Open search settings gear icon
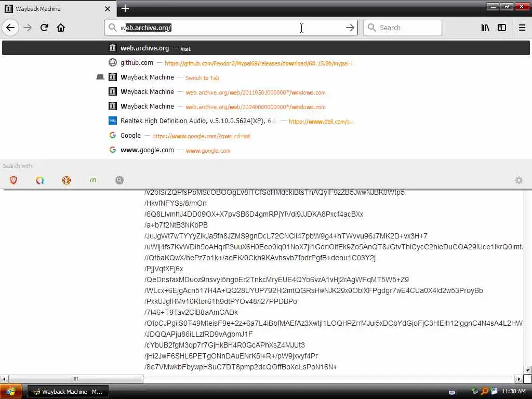This screenshot has width=532, height=399. point(519,180)
